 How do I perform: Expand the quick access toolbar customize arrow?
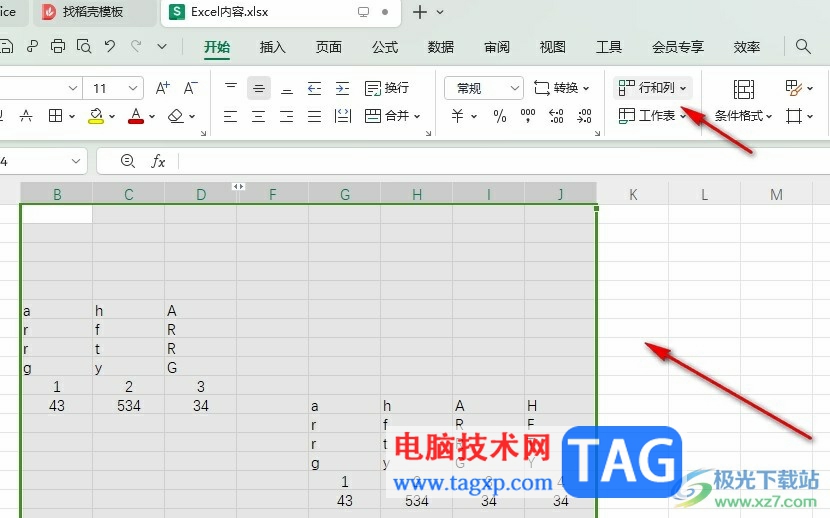[x=162, y=47]
